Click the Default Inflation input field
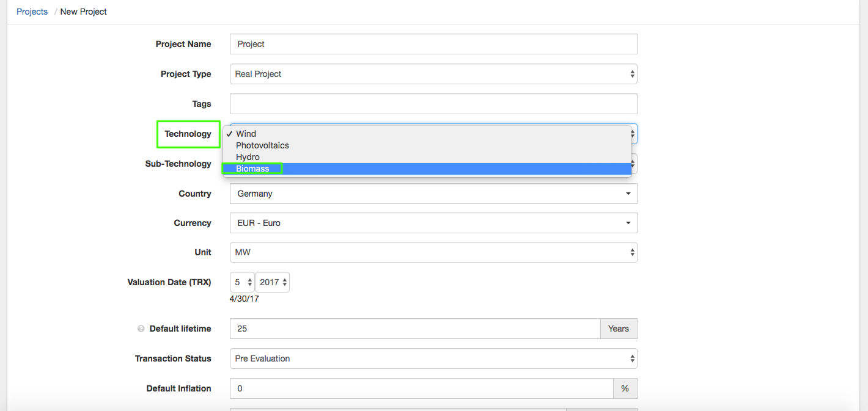The image size is (868, 411). point(421,388)
